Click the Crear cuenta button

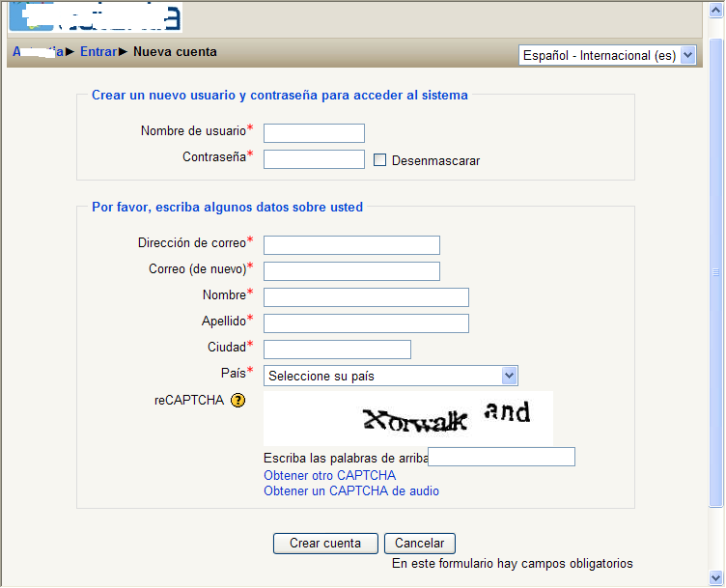[x=325, y=543]
